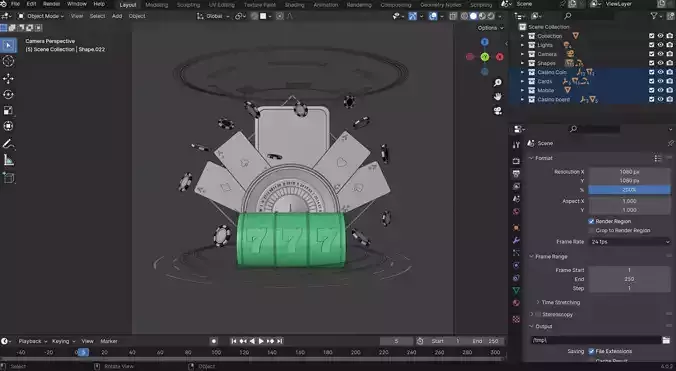Viewport: 676px width, 371px height.
Task: Expand the Time Stretching panel
Action: 538,302
